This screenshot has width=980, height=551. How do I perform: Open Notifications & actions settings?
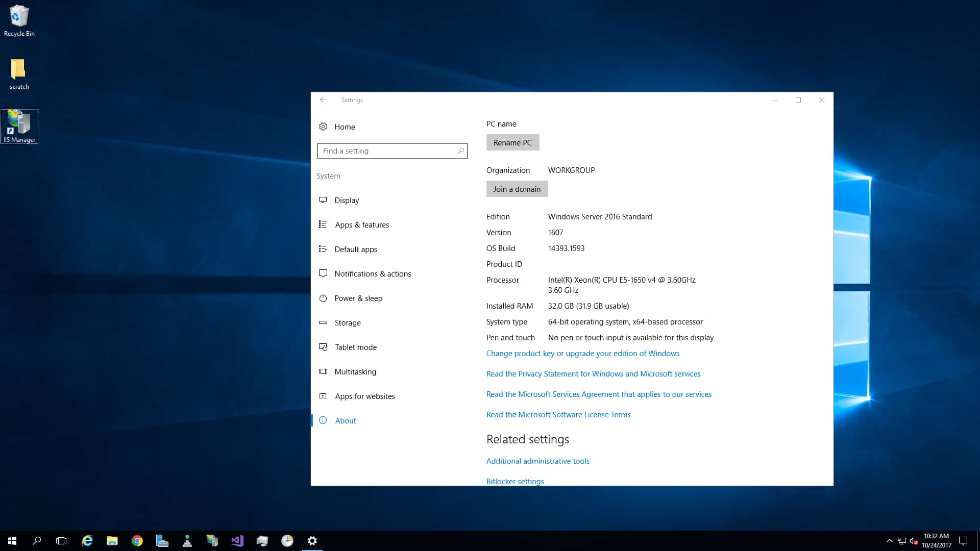coord(373,273)
